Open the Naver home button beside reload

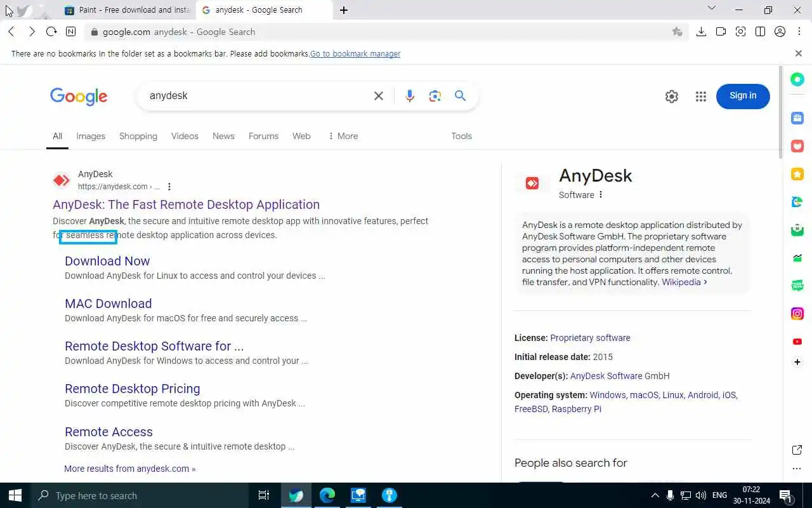coord(70,32)
